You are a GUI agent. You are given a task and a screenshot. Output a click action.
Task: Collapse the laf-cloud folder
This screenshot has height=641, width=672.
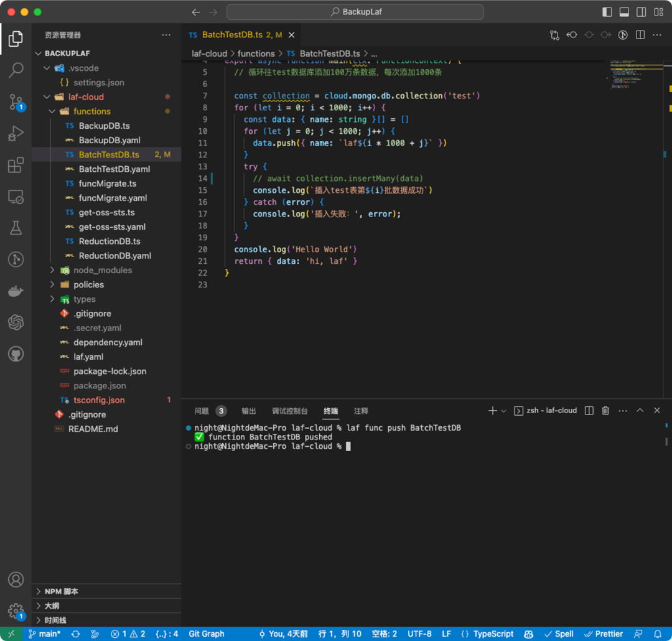click(47, 97)
